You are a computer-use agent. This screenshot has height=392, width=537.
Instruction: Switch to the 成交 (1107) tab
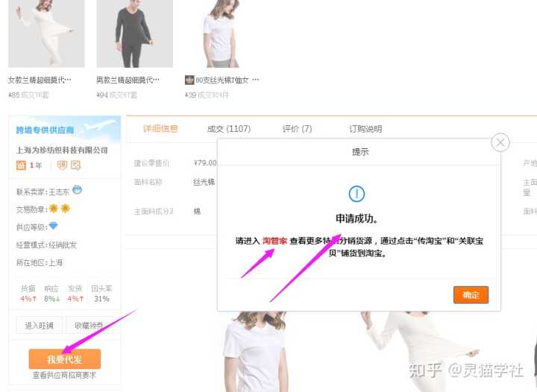pyautogui.click(x=229, y=129)
